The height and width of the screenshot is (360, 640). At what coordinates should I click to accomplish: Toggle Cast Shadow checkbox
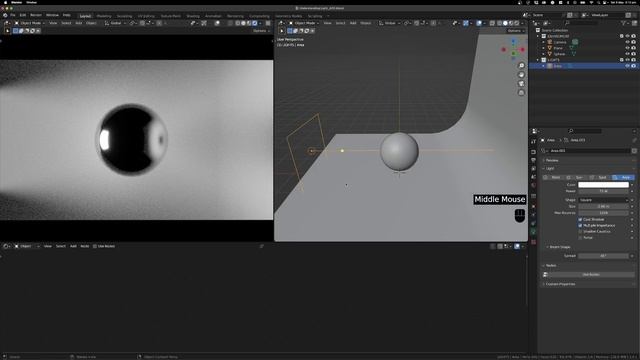tap(580, 220)
